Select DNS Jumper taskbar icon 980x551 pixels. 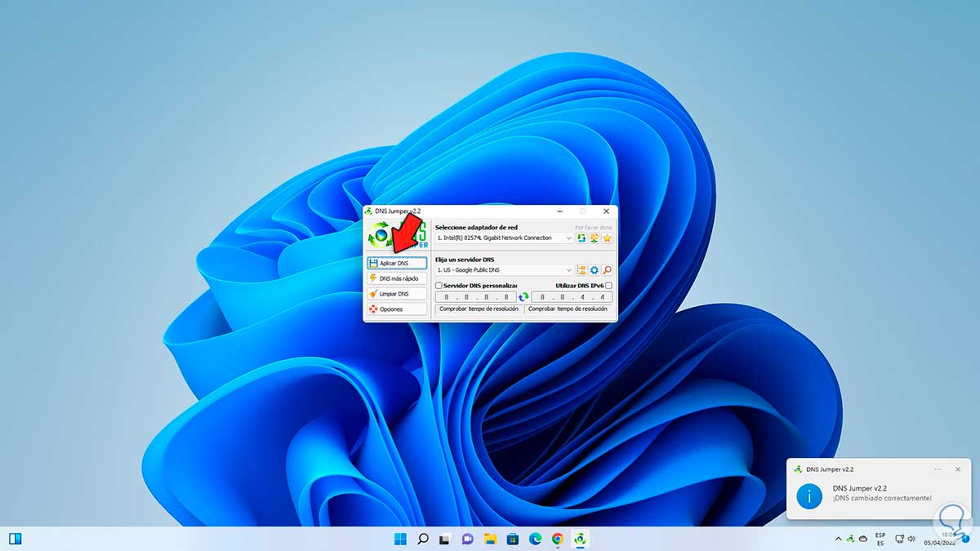point(580,539)
